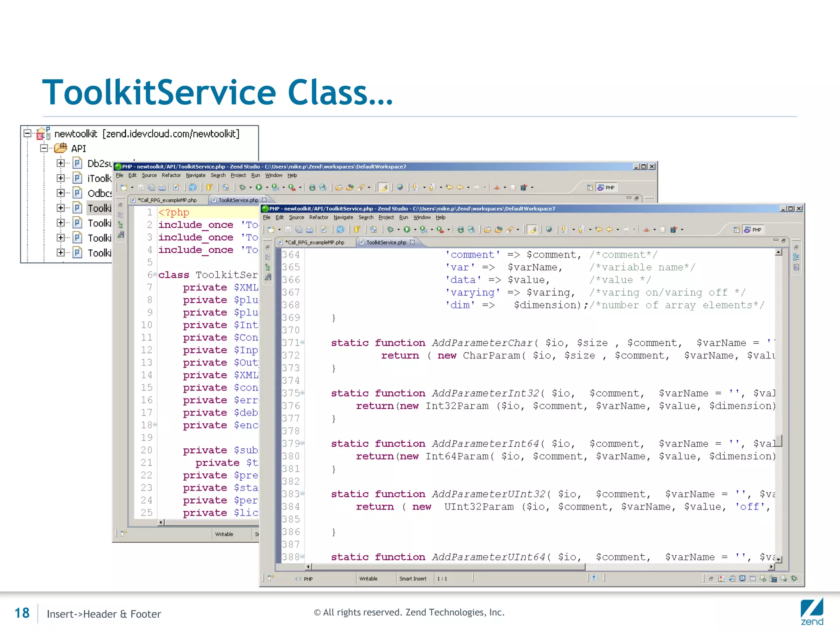Click the Save icon in front window toolbar
840x630 pixels.
288,230
